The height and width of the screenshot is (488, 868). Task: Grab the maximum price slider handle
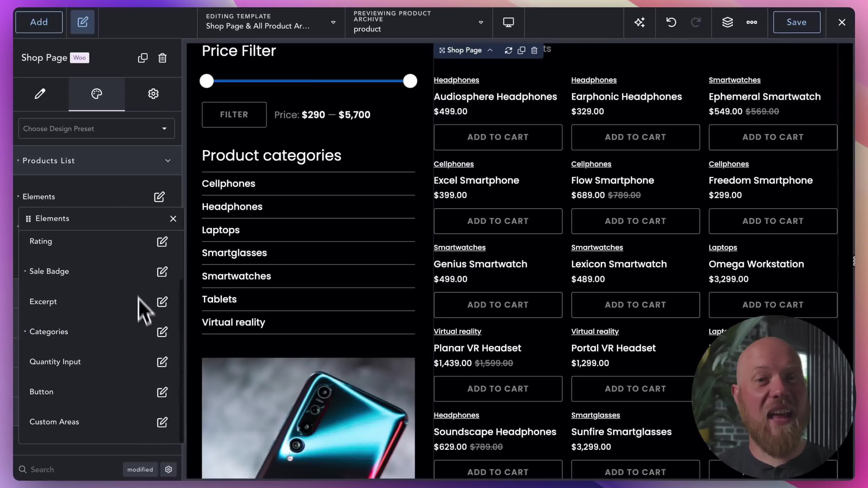pyautogui.click(x=410, y=81)
